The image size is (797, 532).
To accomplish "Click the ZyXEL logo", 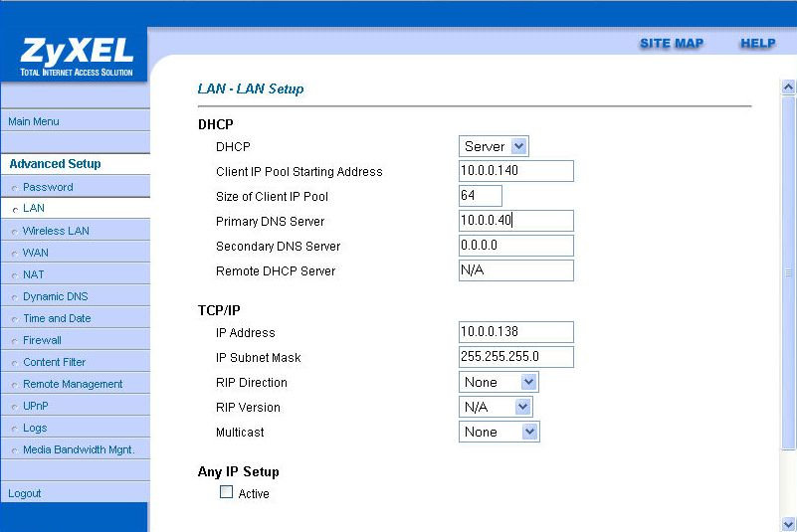I will tap(75, 54).
